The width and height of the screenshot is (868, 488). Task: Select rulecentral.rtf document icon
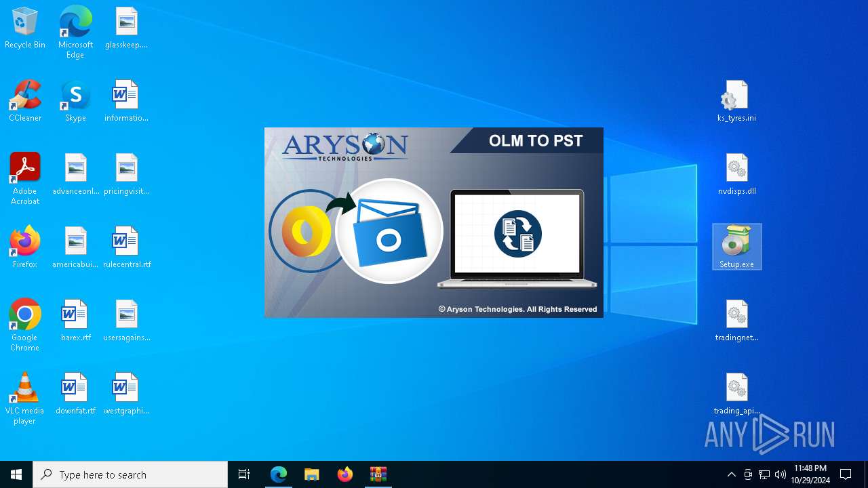pyautogui.click(x=126, y=248)
